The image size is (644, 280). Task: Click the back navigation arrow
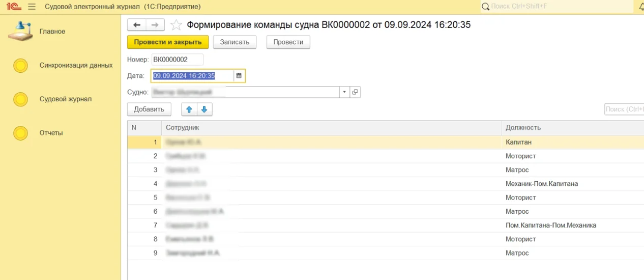[136, 25]
